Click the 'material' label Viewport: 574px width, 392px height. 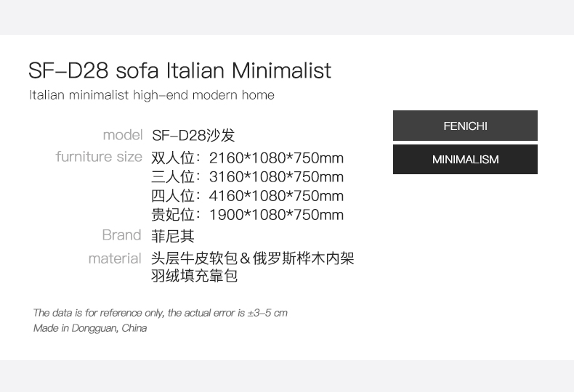(x=114, y=258)
